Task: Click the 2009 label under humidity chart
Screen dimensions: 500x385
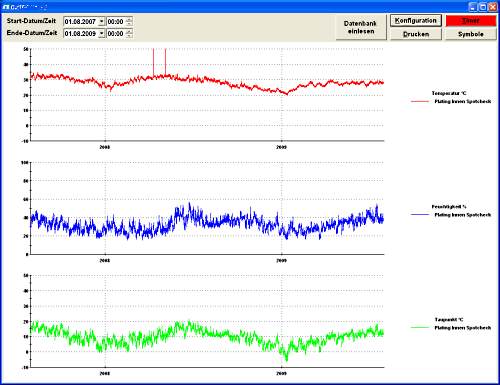Action: pyautogui.click(x=281, y=260)
